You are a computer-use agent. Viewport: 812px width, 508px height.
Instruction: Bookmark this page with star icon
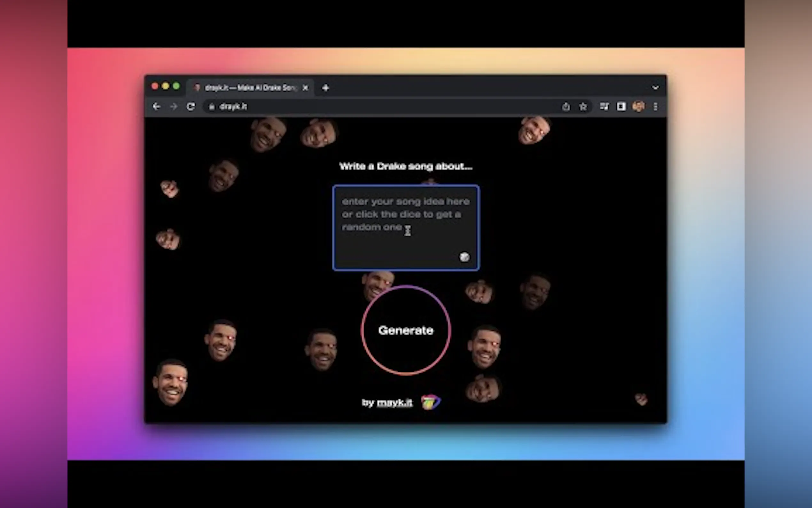click(583, 107)
